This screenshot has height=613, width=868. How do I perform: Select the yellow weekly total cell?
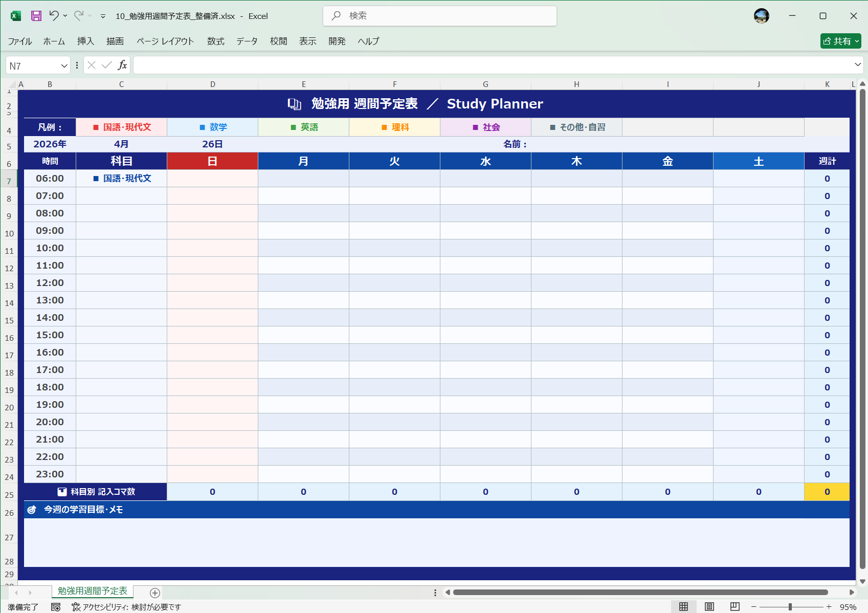[x=827, y=492]
